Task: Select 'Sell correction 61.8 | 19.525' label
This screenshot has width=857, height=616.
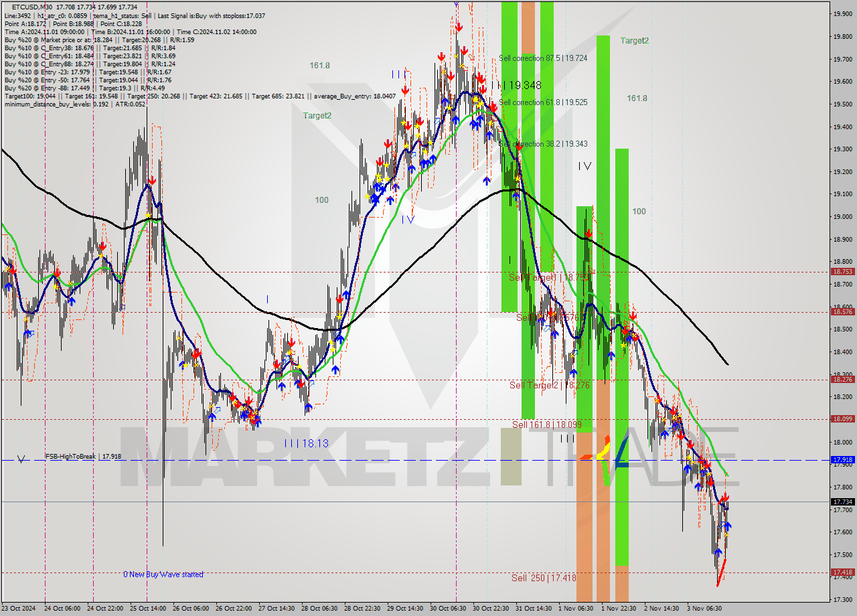Action: pos(543,102)
